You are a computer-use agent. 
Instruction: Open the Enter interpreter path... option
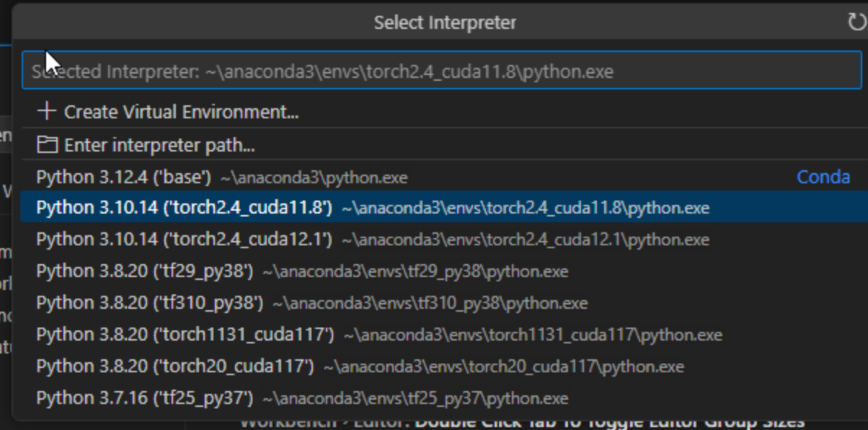159,146
